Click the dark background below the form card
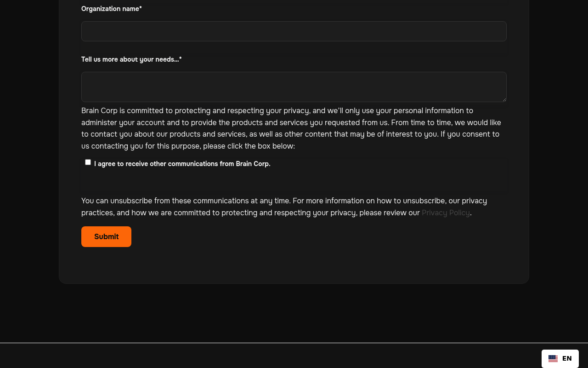 [294, 313]
